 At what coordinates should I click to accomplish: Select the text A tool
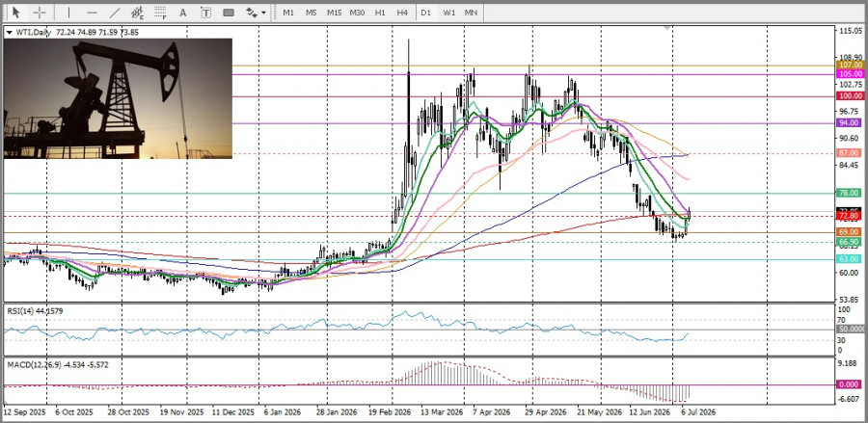[x=183, y=13]
